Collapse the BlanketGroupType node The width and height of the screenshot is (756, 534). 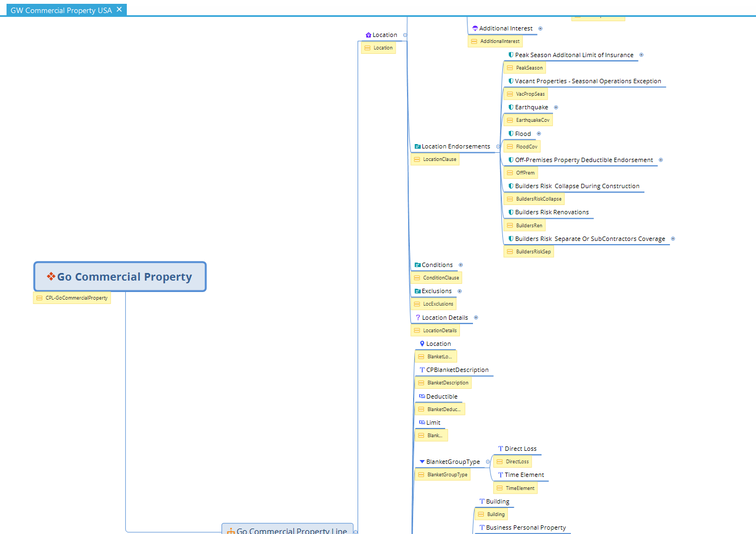[488, 462]
